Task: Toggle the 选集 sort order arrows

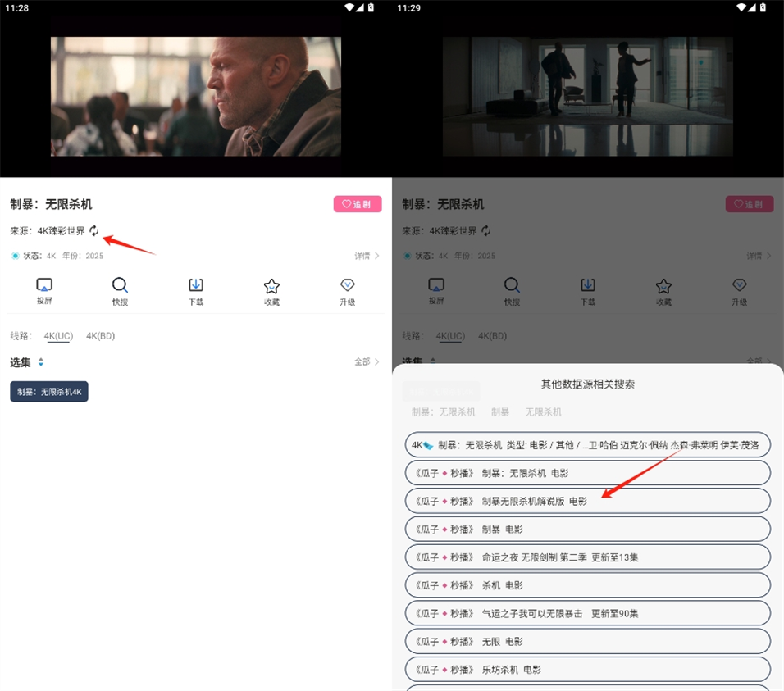Action: [41, 362]
